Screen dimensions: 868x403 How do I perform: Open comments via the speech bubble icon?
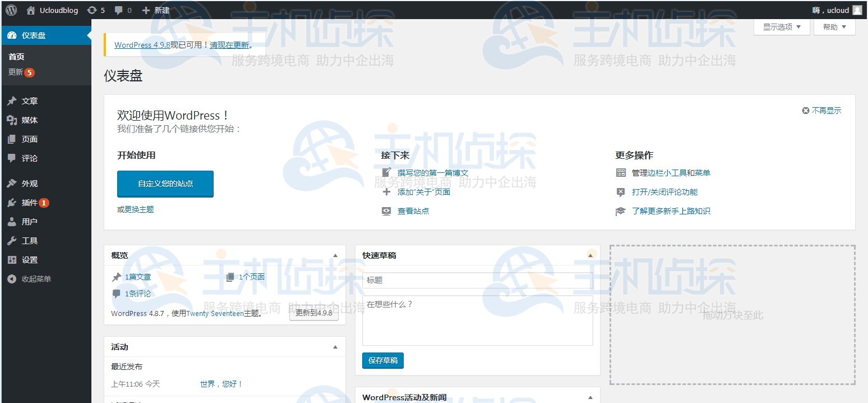pos(118,10)
